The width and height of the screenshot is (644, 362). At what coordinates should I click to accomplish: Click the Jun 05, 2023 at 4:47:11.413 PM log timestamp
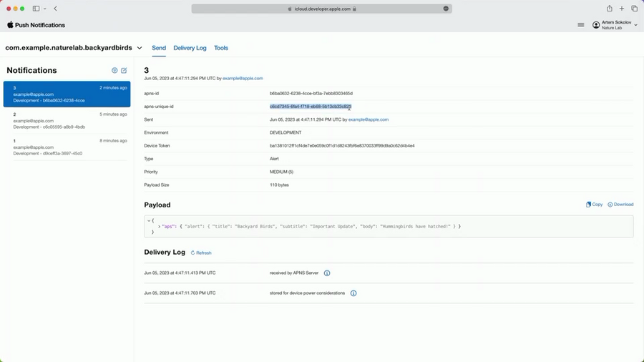[x=180, y=273]
